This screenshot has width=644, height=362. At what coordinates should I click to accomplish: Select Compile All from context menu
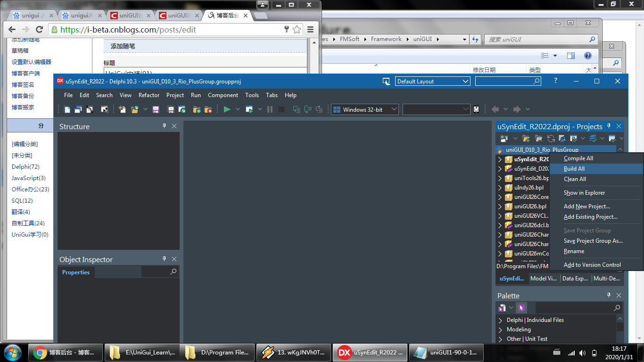click(596, 158)
